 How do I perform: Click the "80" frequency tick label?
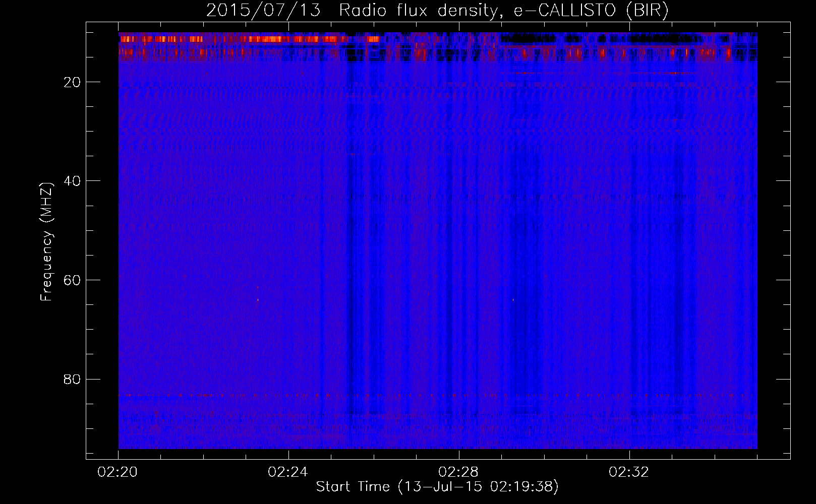73,379
